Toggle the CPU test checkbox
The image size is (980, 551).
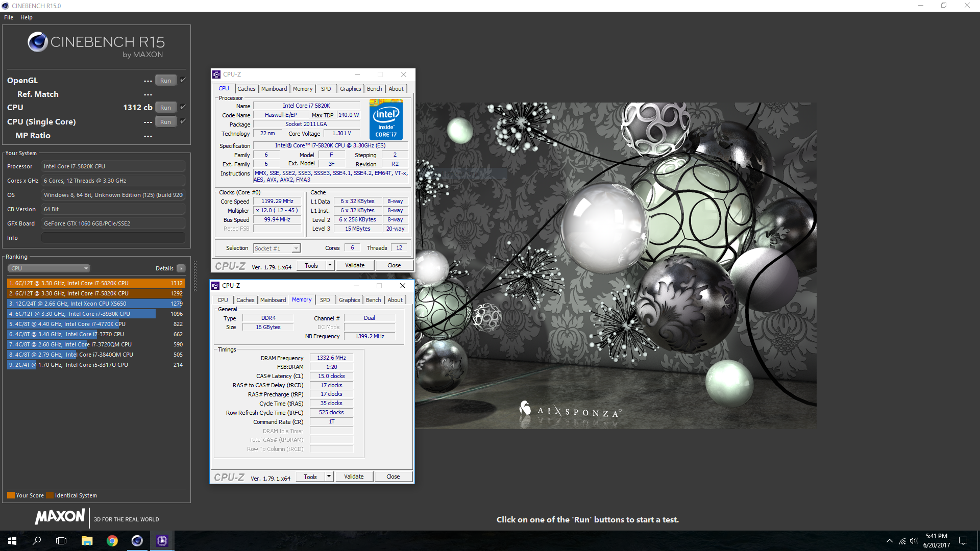tap(183, 107)
